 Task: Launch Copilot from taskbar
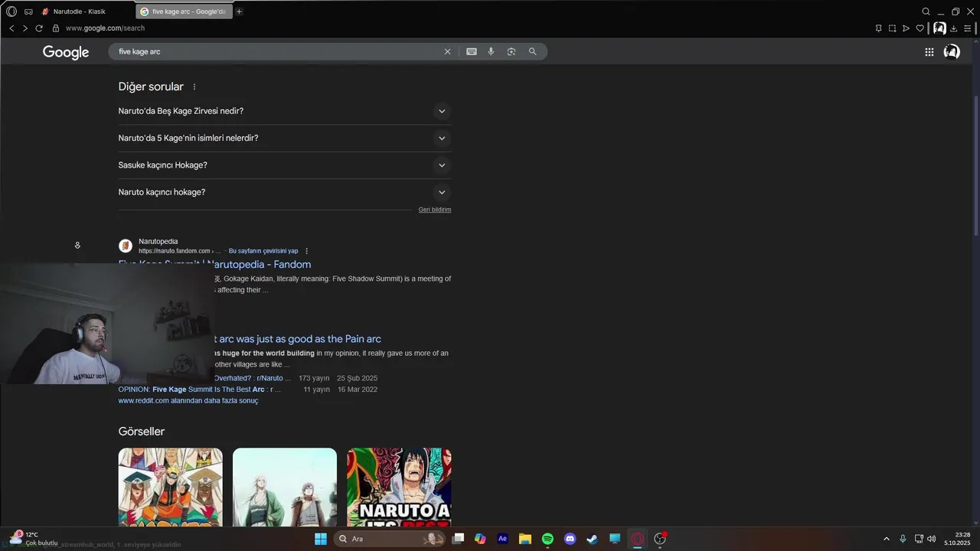pos(480,539)
